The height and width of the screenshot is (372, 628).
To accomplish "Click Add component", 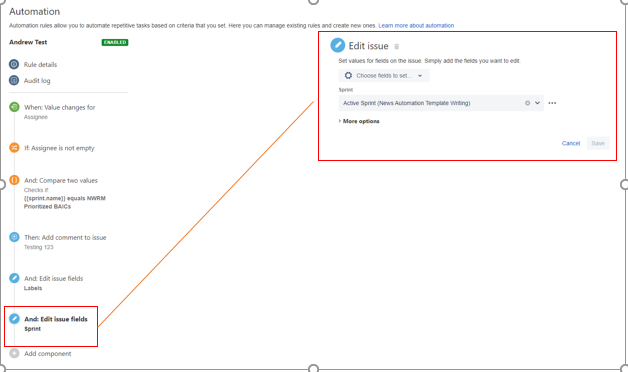I will pos(48,354).
